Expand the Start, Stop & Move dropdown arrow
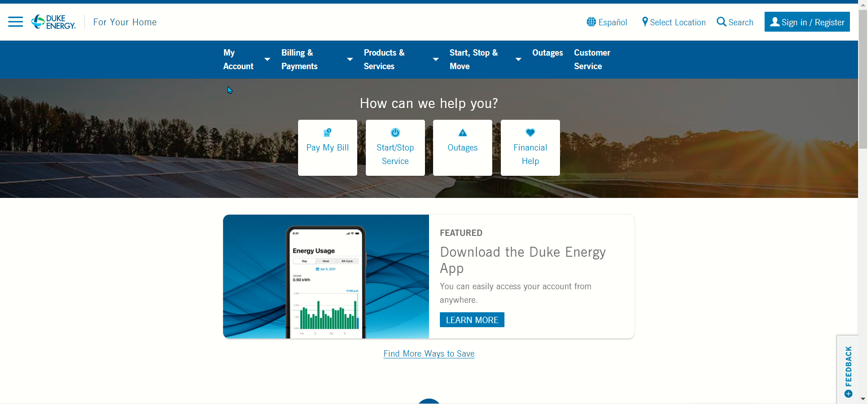This screenshot has width=868, height=404. (x=518, y=59)
